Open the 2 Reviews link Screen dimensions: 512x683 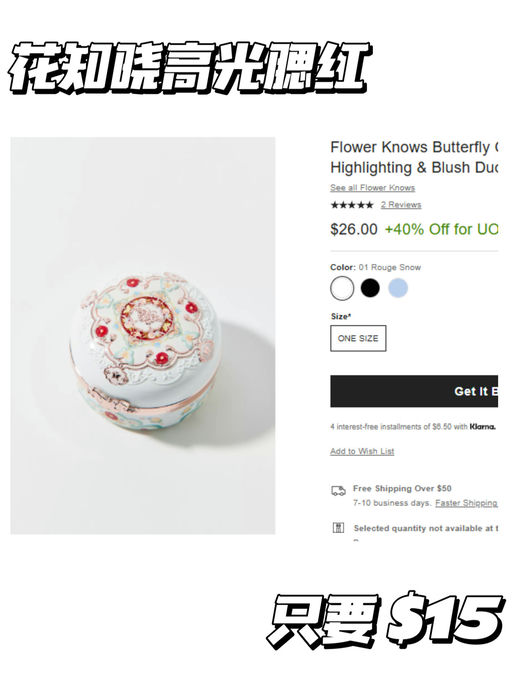coord(401,205)
